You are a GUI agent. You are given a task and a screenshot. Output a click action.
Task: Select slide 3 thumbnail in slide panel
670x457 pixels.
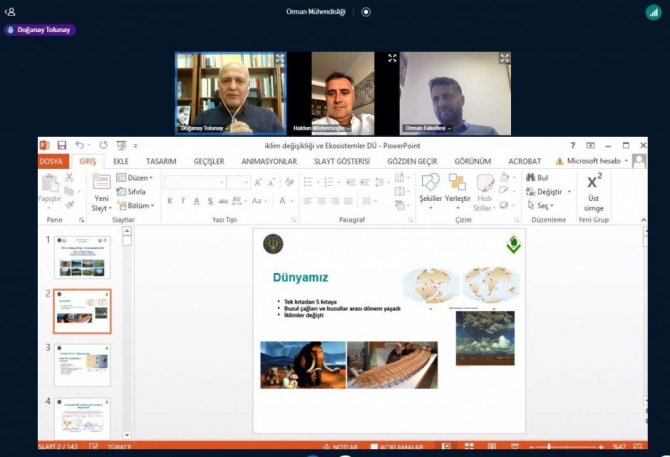(x=82, y=366)
